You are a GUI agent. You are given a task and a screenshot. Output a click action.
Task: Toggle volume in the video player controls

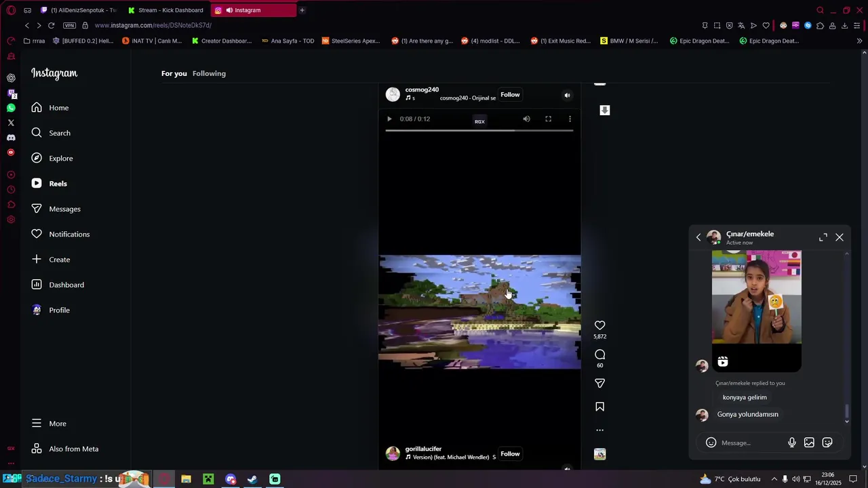click(526, 119)
